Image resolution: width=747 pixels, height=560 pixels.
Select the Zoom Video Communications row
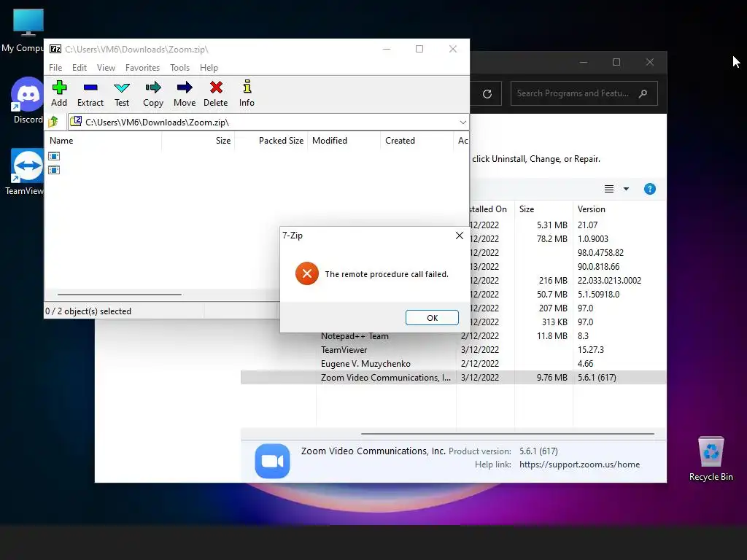click(x=453, y=377)
